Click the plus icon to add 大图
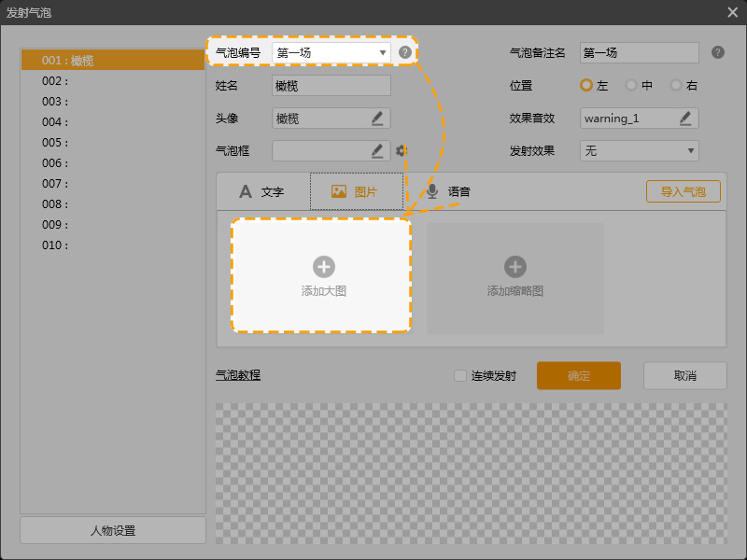 click(323, 267)
